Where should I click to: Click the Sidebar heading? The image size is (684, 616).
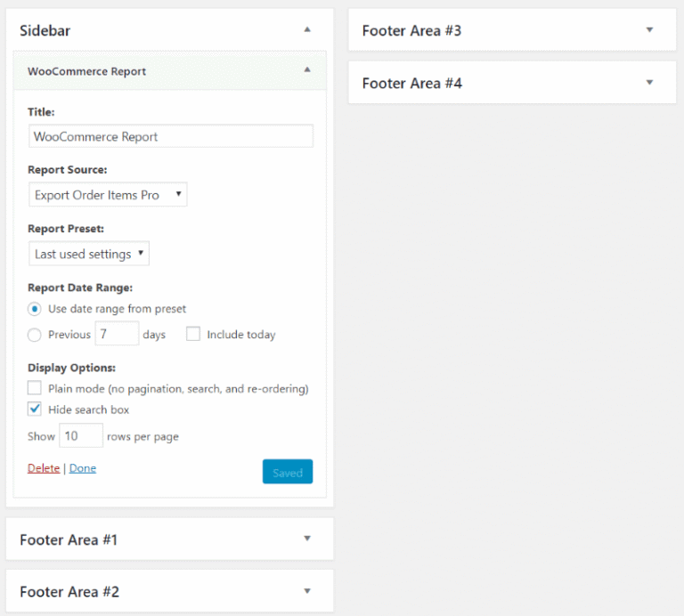pos(45,30)
